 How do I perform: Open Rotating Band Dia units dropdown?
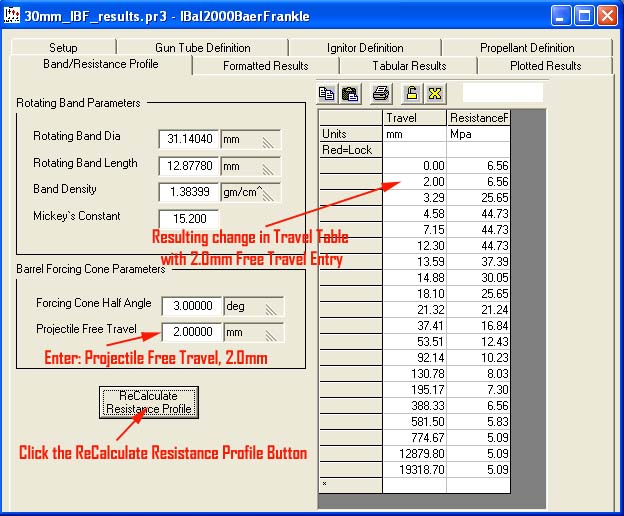pyautogui.click(x=251, y=140)
